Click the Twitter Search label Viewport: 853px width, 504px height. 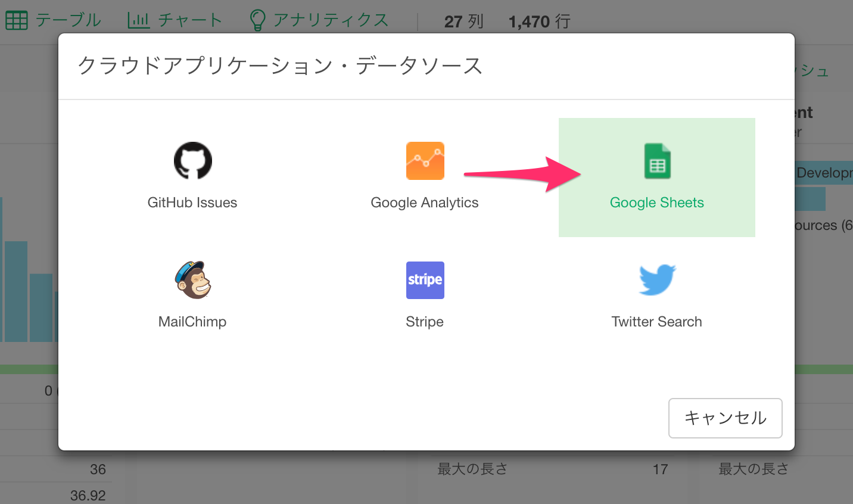657,322
